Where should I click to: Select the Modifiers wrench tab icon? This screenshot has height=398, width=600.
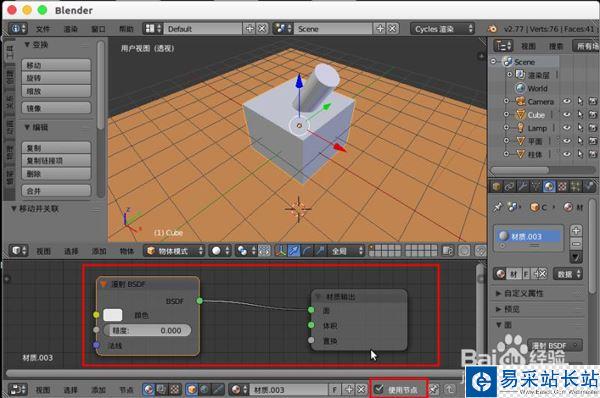click(522, 186)
